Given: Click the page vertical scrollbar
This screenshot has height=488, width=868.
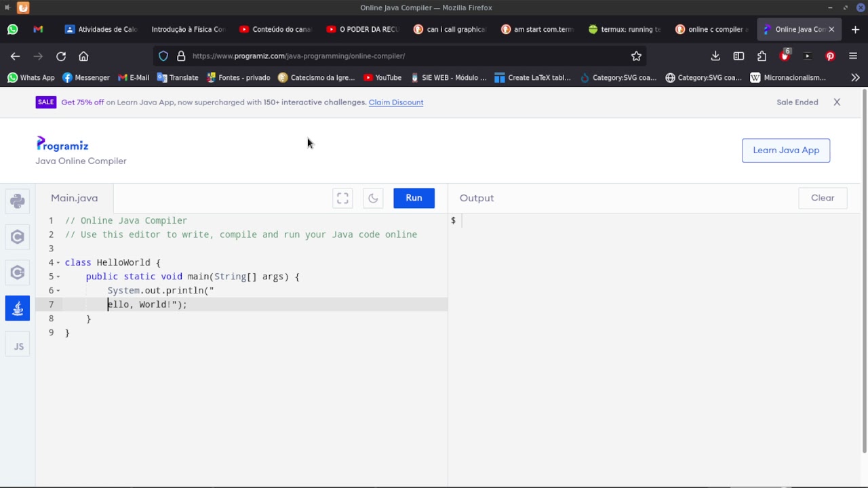Looking at the screenshot, I should [864, 271].
